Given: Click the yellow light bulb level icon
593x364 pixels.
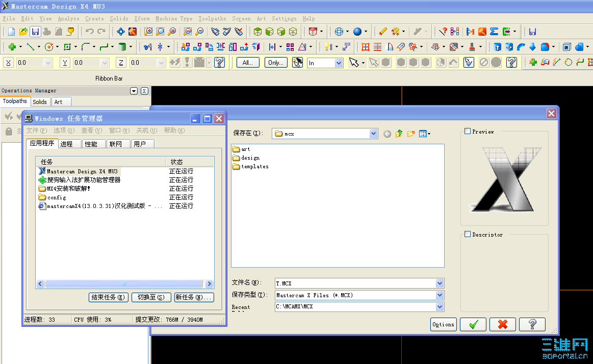Looking at the screenshot, I should pyautogui.click(x=328, y=47).
